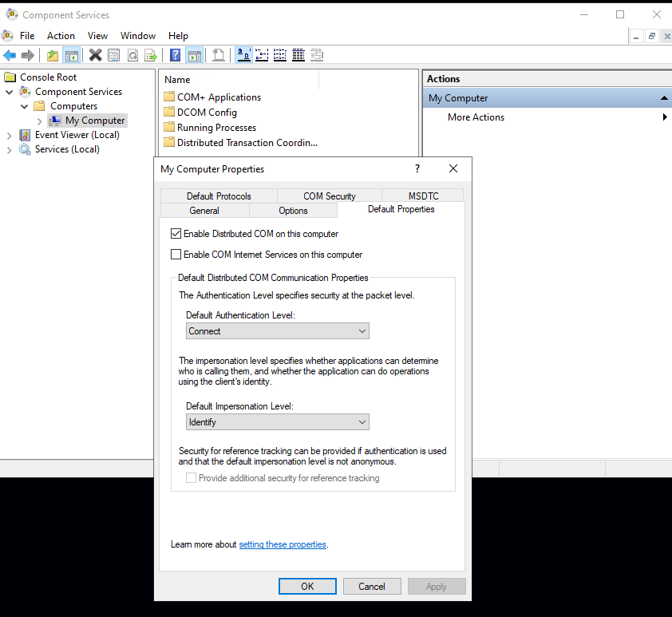
Task: Switch to Small Icons view icon
Action: (x=262, y=55)
